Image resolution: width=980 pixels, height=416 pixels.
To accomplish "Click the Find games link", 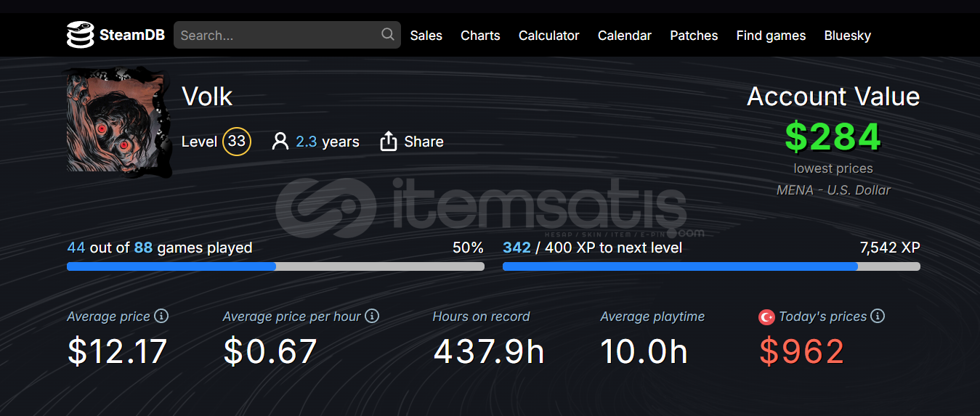I will tap(771, 36).
